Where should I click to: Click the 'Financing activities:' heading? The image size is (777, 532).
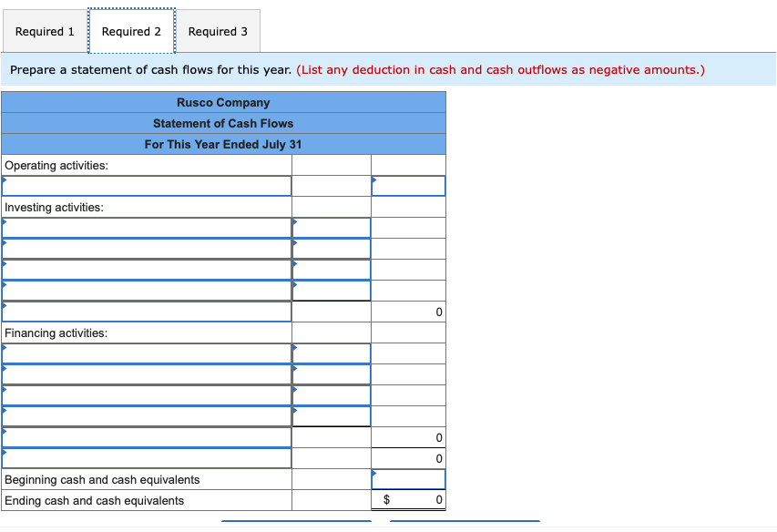tap(56, 332)
